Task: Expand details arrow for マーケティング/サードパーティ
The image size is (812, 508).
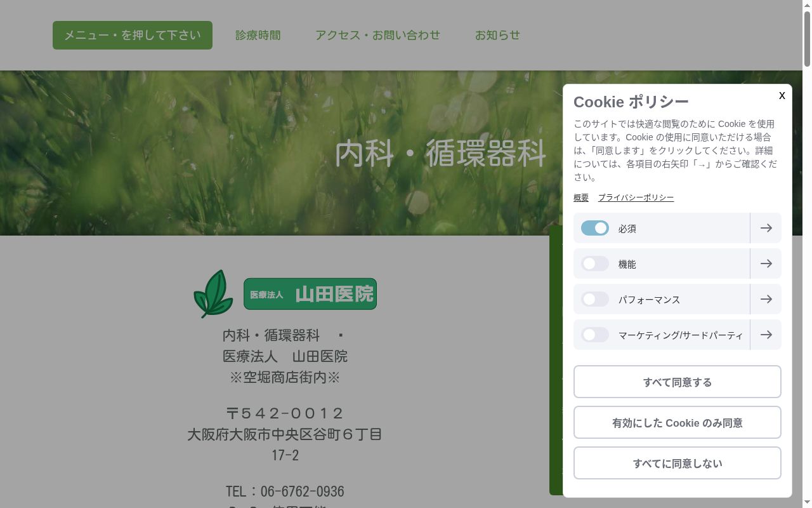Action: pos(766,335)
